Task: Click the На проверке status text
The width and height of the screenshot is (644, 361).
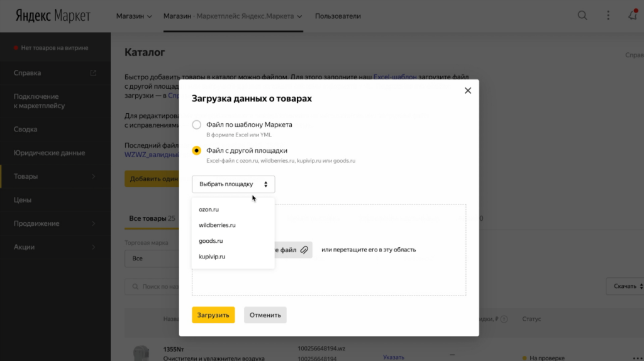Action: click(547, 358)
